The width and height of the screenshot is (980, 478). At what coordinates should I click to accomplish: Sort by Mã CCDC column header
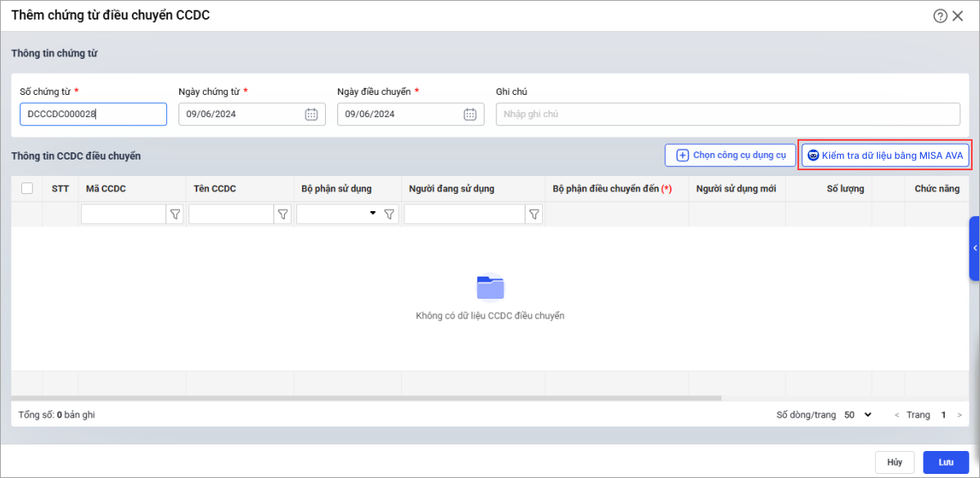(x=106, y=189)
